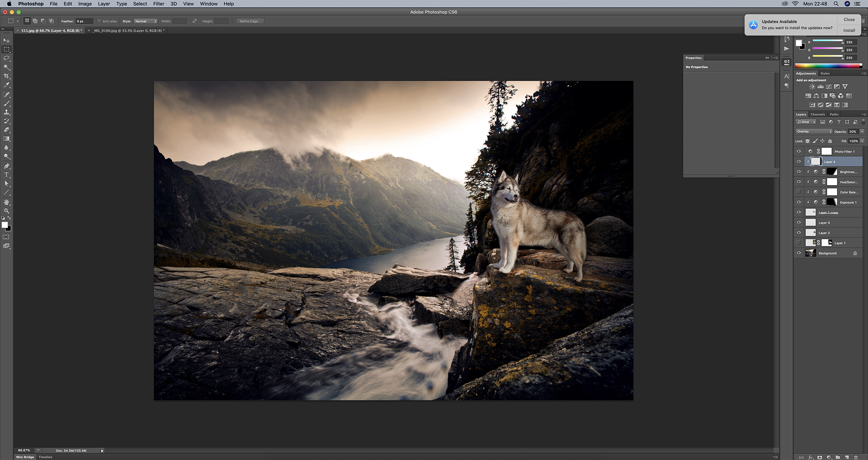This screenshot has height=460, width=868.
Task: Select the Crop tool
Action: [x=7, y=76]
